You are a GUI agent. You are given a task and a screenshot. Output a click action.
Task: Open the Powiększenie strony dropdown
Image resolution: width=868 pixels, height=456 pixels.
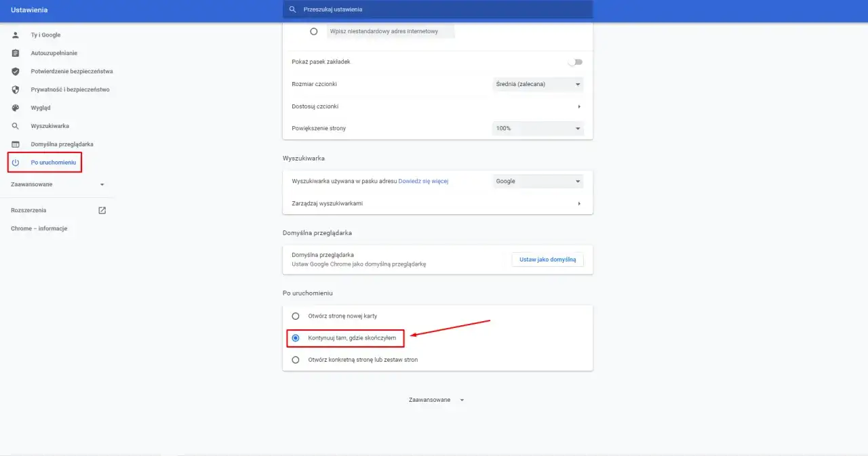pos(537,128)
